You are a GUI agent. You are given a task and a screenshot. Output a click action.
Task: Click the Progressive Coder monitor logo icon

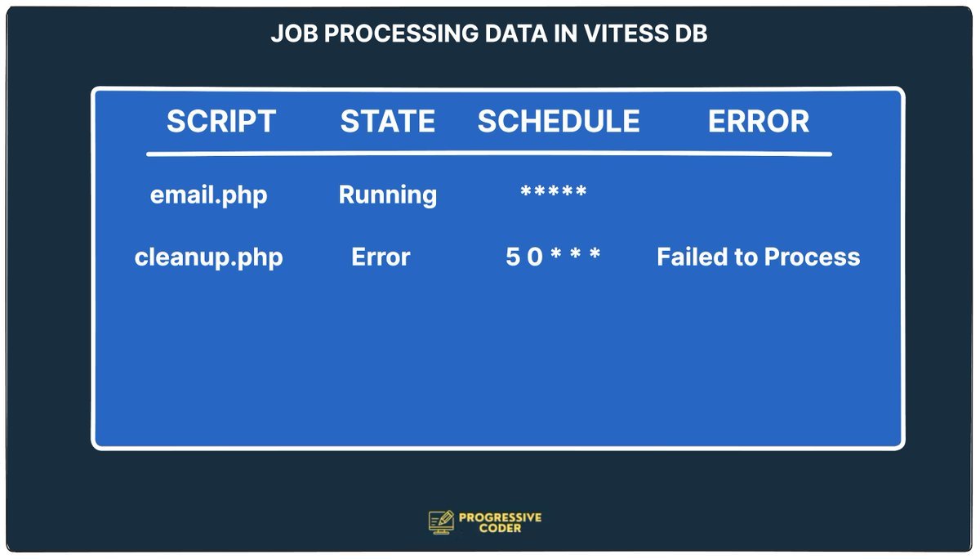click(441, 522)
